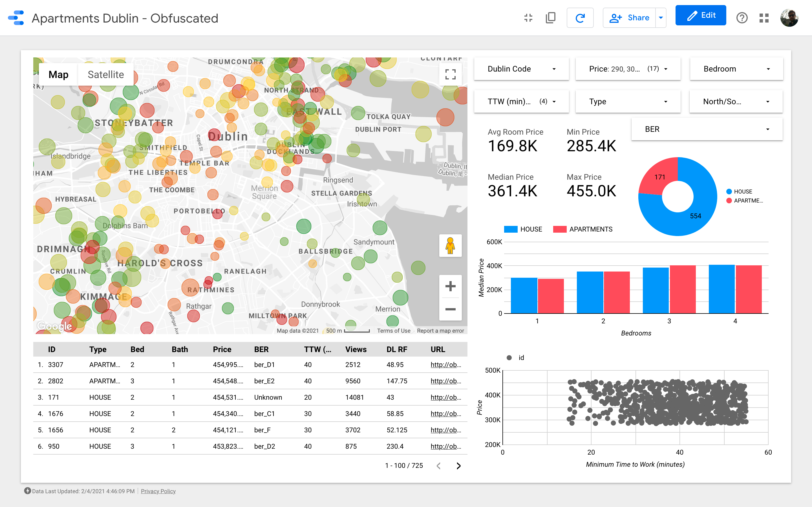Open the Privacy Policy link
The height and width of the screenshot is (507, 812).
158,491
